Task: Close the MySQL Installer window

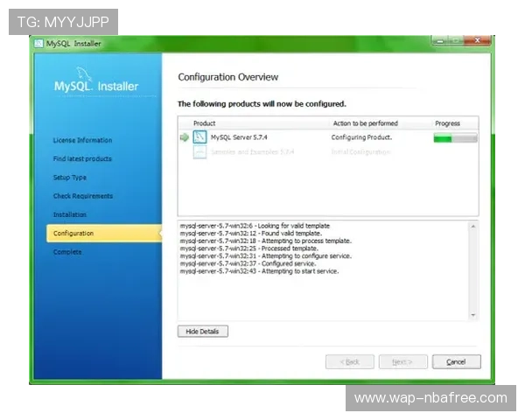Action: [x=478, y=40]
